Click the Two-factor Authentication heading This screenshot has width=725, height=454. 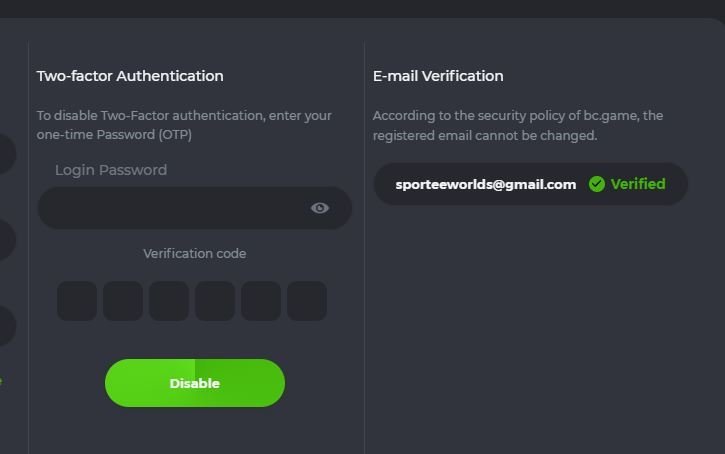pos(130,76)
